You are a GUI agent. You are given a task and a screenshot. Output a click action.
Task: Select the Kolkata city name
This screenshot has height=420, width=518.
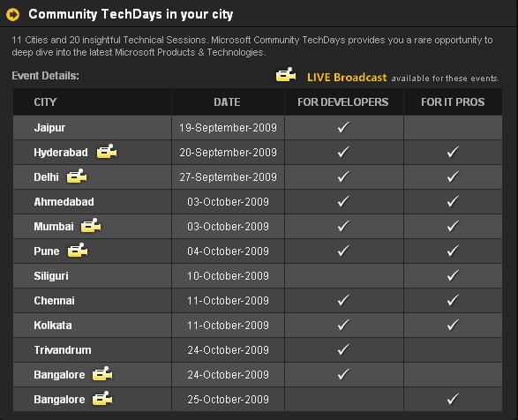pyautogui.click(x=53, y=326)
